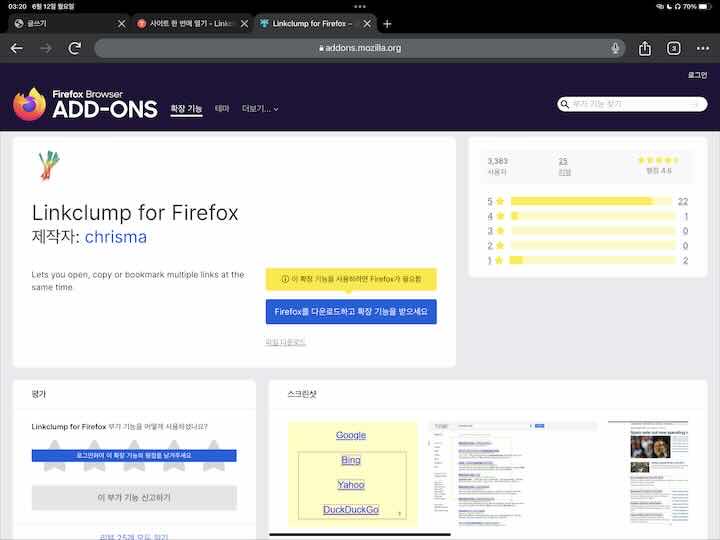The image size is (720, 540).
Task: Reload the page with the refresh icon
Action: pos(75,48)
